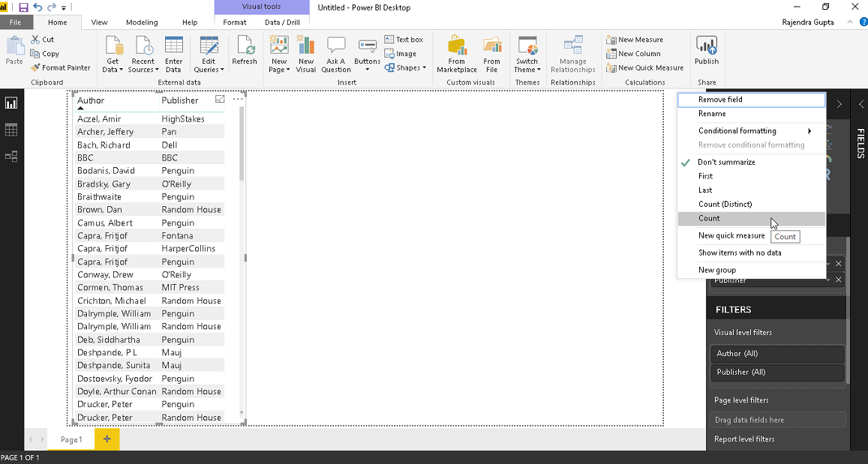The image size is (868, 464).
Task: Click Copy in the Clipboard group
Action: click(44, 54)
